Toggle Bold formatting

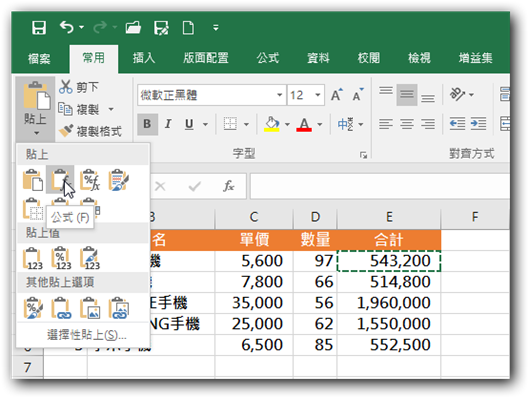pos(147,124)
